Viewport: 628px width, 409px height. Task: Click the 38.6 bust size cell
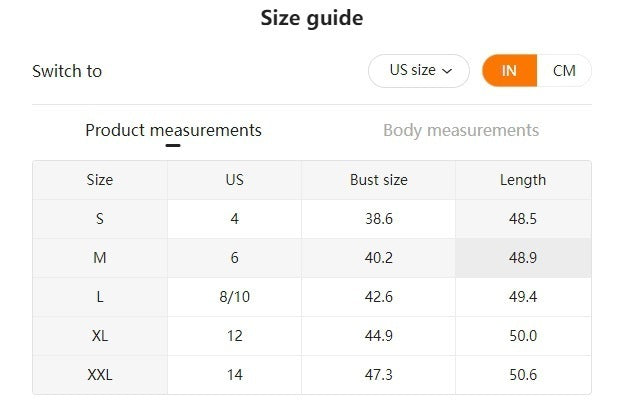click(x=379, y=219)
